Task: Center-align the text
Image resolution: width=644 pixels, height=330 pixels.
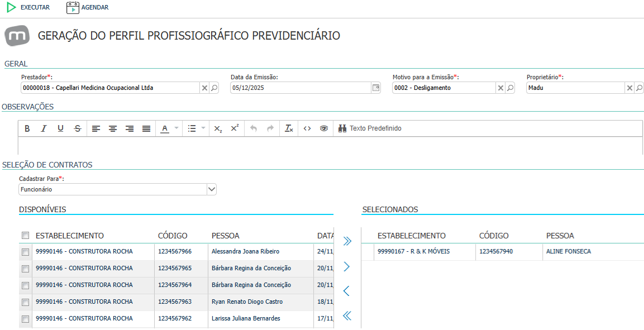Action: [x=112, y=128]
